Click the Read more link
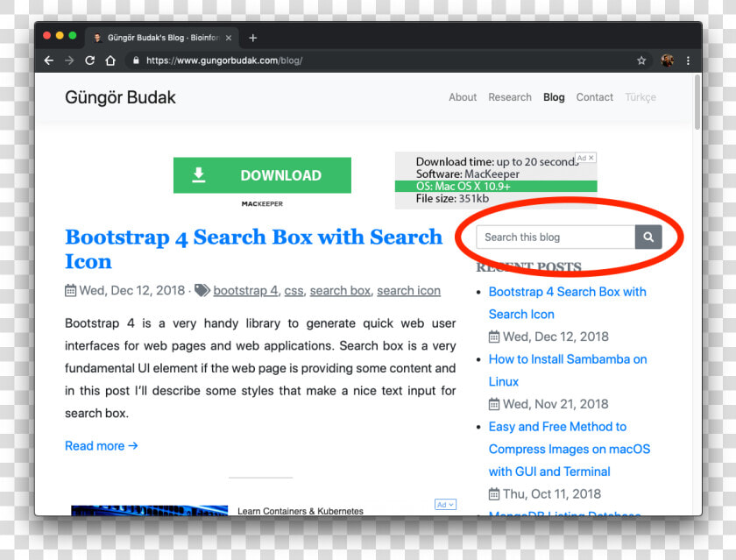 tap(102, 446)
